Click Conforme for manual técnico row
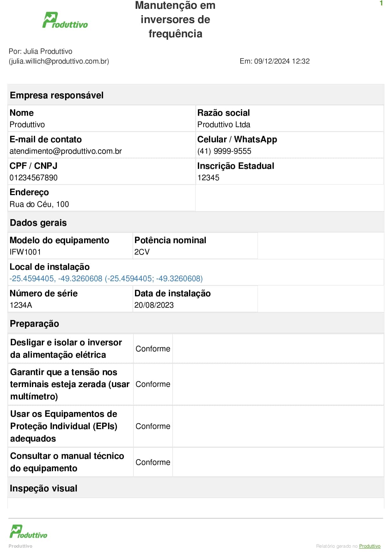Viewport: 392px width, 555px height. pos(153,462)
